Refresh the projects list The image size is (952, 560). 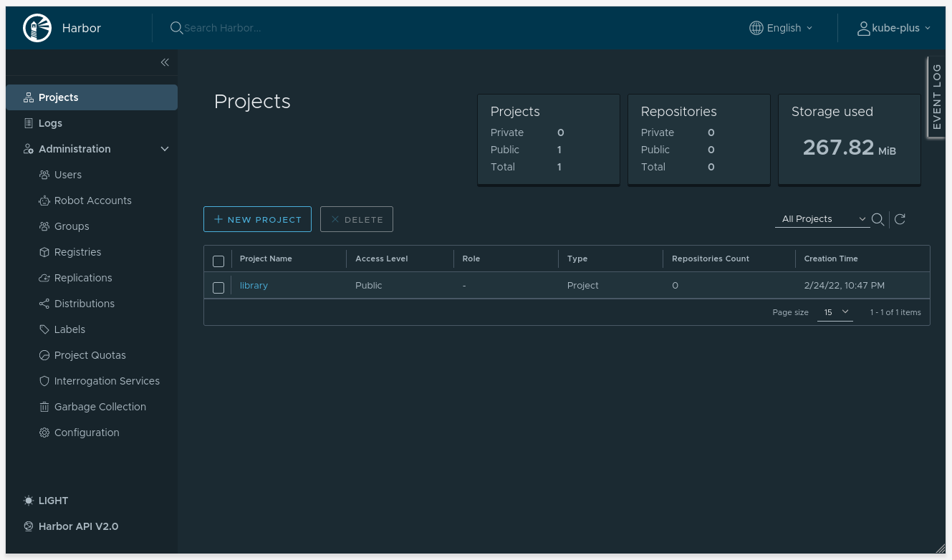(x=900, y=219)
